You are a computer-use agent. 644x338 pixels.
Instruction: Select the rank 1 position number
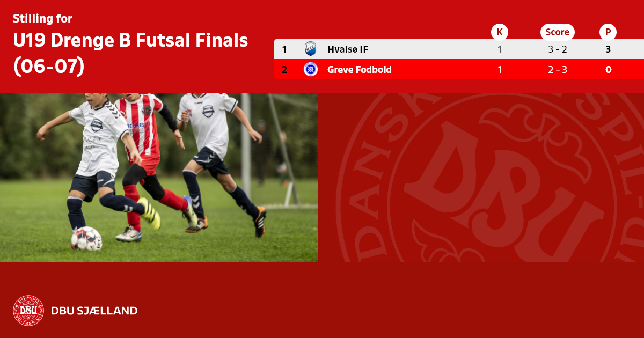click(x=284, y=49)
